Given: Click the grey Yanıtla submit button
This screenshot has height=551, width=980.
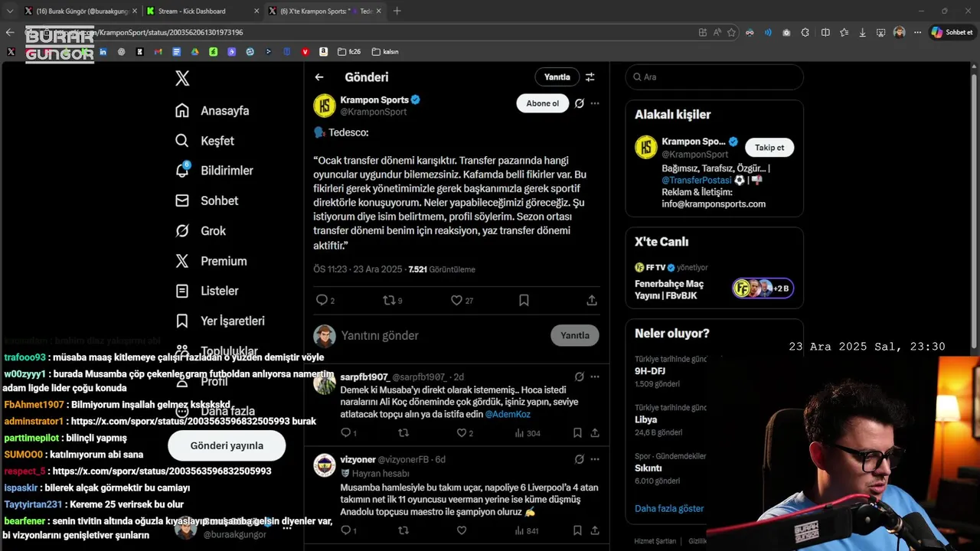Looking at the screenshot, I should pos(575,335).
